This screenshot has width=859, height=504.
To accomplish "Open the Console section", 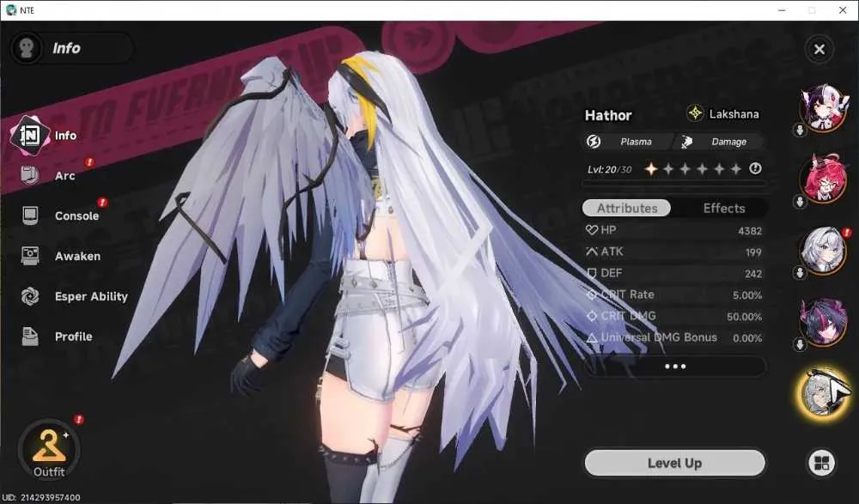I will coord(60,216).
